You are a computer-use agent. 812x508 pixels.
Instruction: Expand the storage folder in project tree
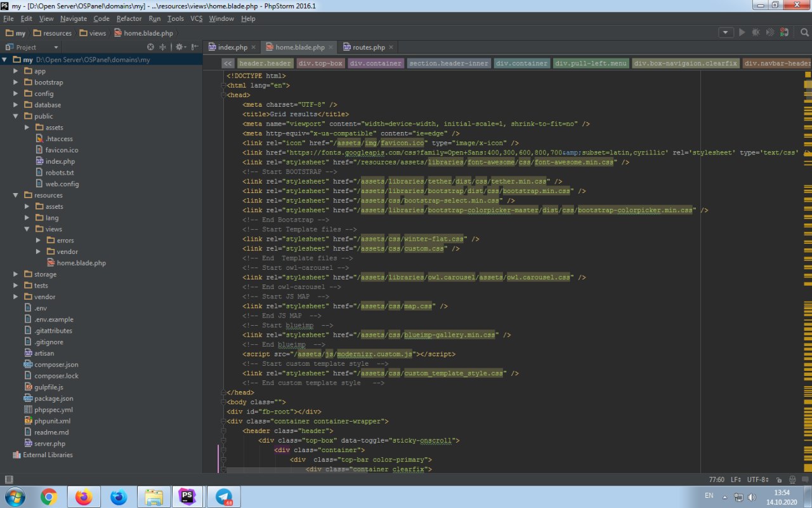point(16,274)
